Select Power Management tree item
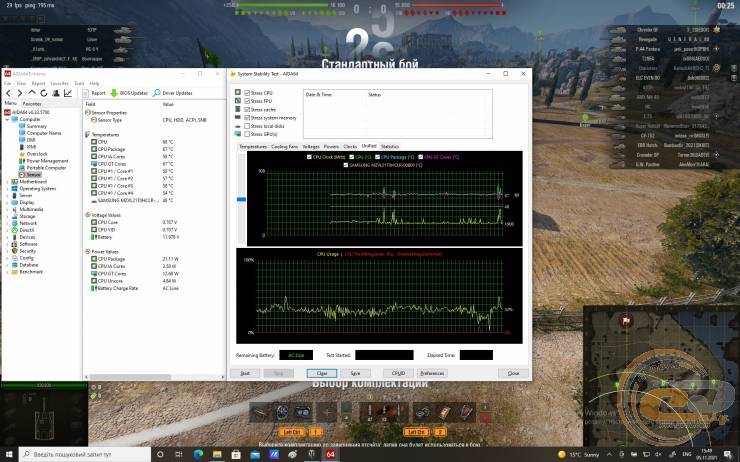Viewport: 740px width, 462px height. coord(43,161)
